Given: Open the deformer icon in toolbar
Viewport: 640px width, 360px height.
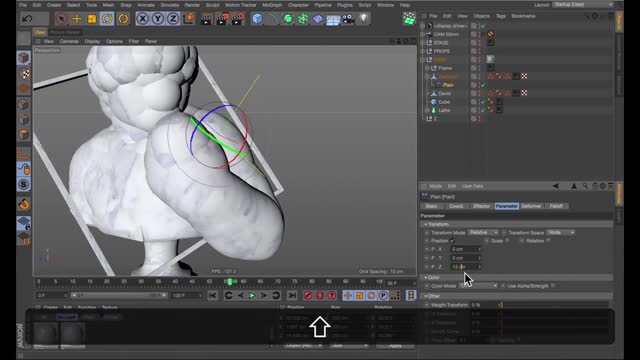Looking at the screenshot, I should (x=318, y=19).
